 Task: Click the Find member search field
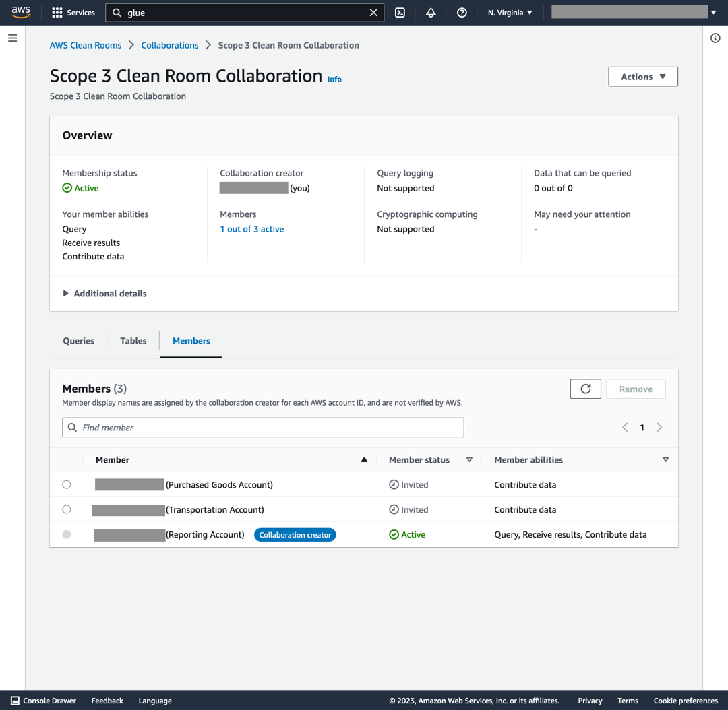[263, 427]
